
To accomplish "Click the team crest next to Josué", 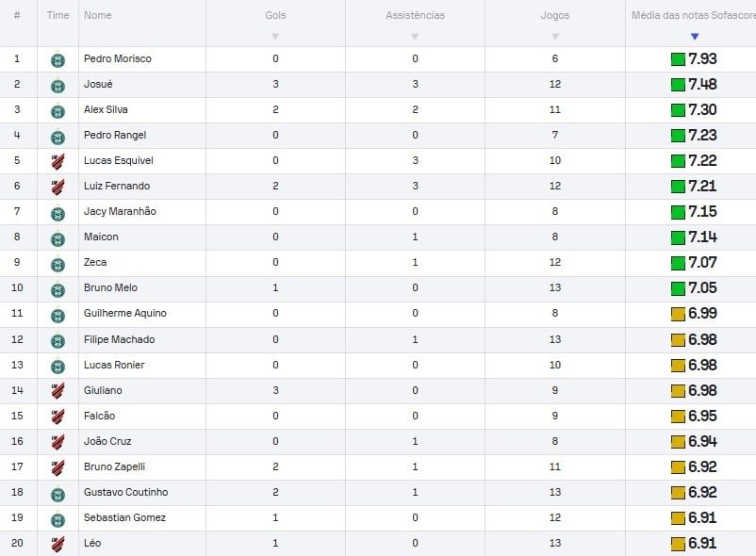I will click(x=58, y=85).
